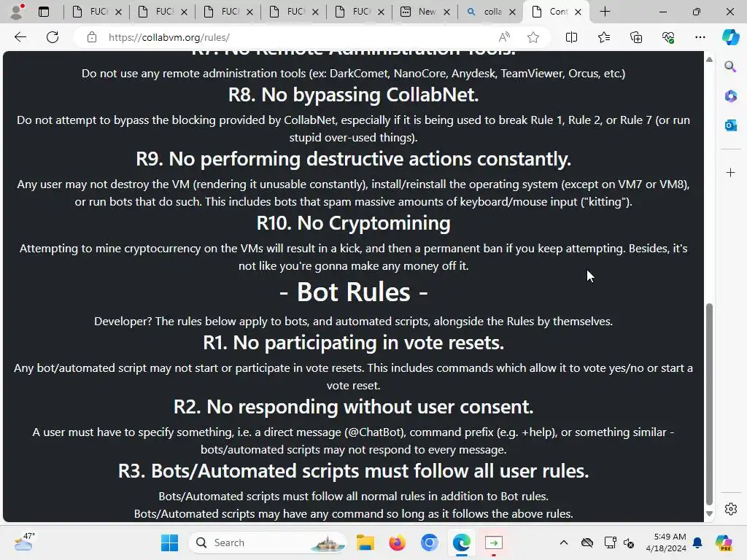
Task: Click the remote administration tools description text
Action: (353, 74)
